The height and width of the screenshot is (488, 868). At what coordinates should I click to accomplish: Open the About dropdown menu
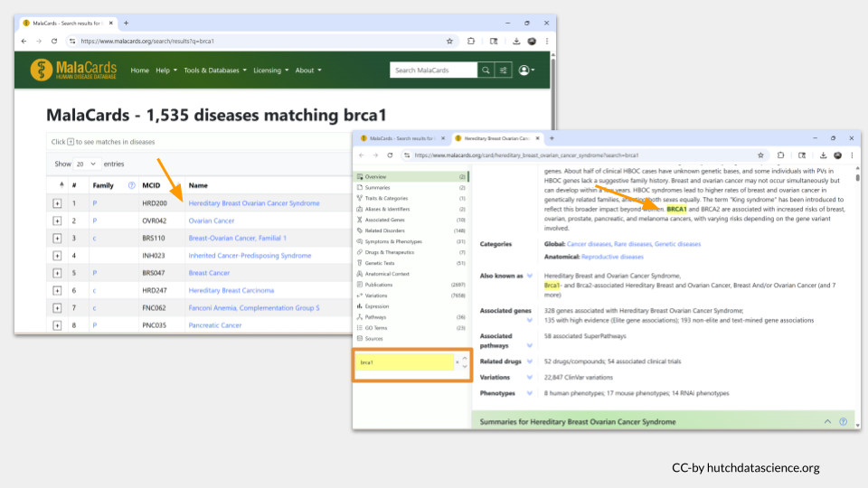[x=307, y=70]
